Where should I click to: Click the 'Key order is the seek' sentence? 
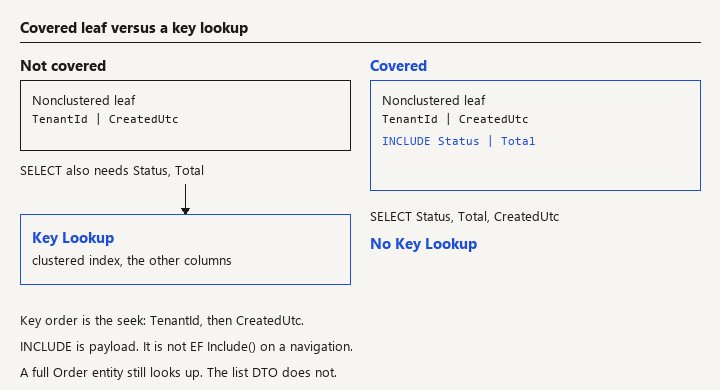point(162,321)
